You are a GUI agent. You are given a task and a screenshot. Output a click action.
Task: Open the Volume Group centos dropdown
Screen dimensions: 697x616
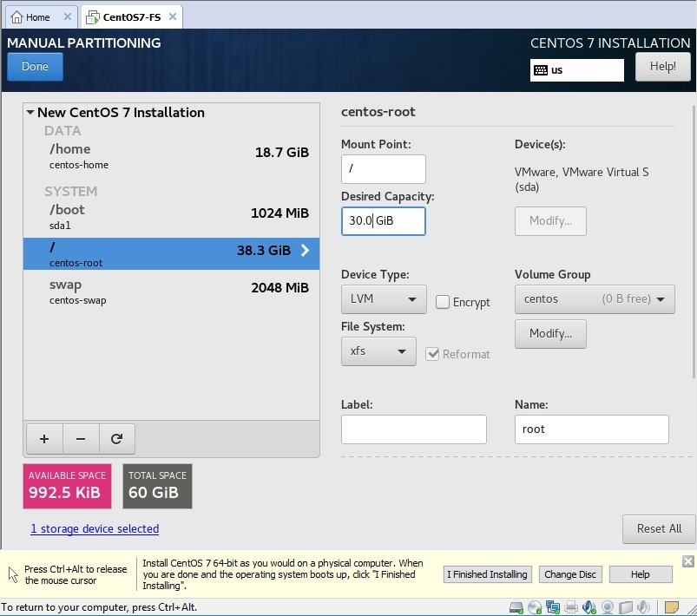pos(594,299)
